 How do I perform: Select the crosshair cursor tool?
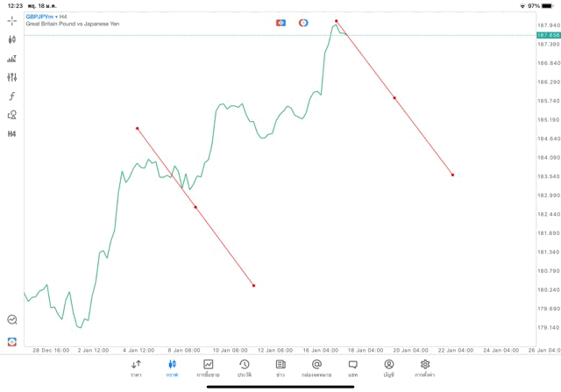point(12,20)
